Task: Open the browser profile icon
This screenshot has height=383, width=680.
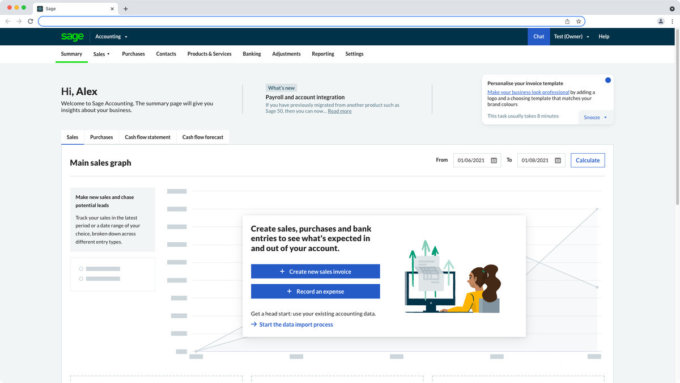Action: pyautogui.click(x=660, y=21)
